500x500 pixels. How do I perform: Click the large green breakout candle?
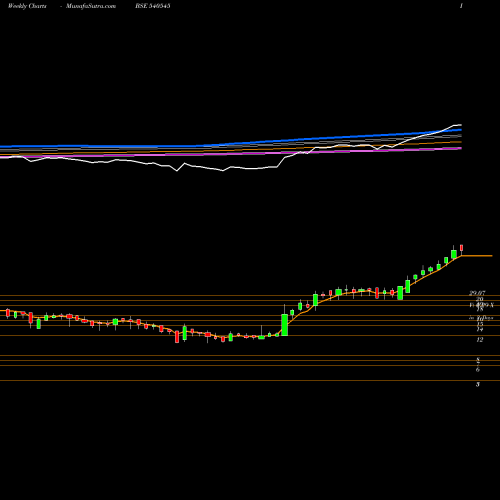pos(284,325)
